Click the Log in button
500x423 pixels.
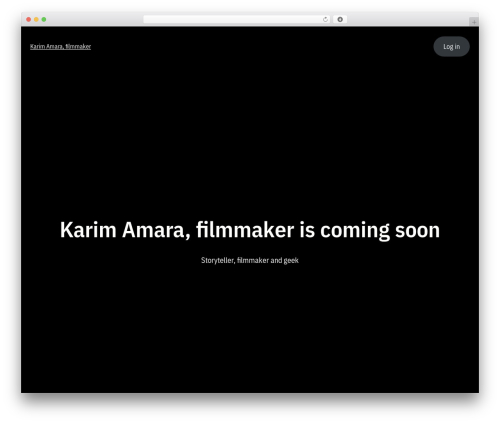pos(451,46)
